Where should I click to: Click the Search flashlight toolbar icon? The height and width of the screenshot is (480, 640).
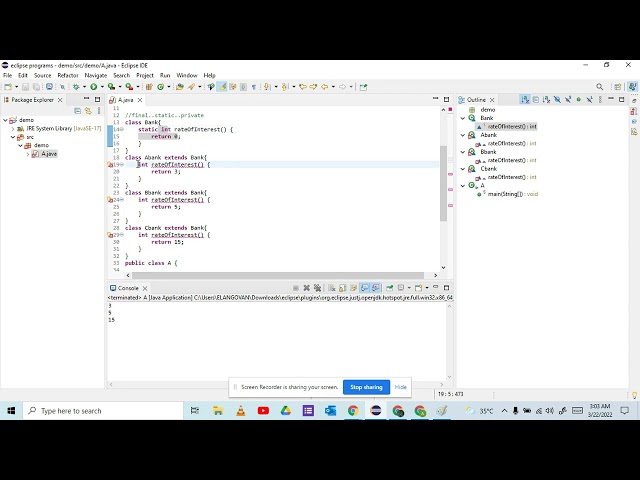(x=191, y=87)
